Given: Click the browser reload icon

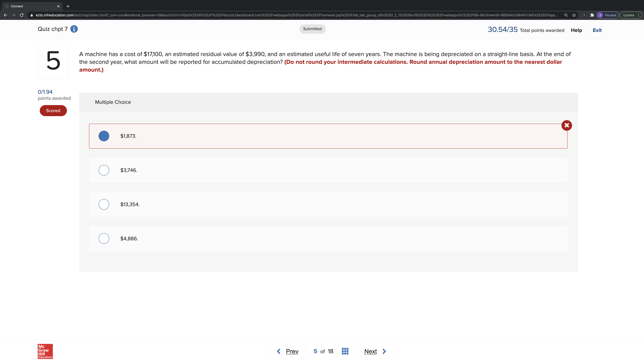Looking at the screenshot, I should click(22, 15).
